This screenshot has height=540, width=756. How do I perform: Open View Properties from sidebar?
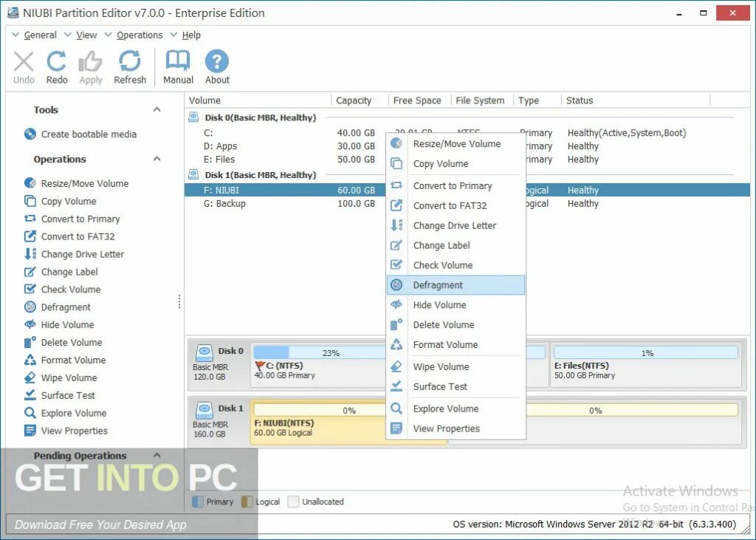[66, 431]
